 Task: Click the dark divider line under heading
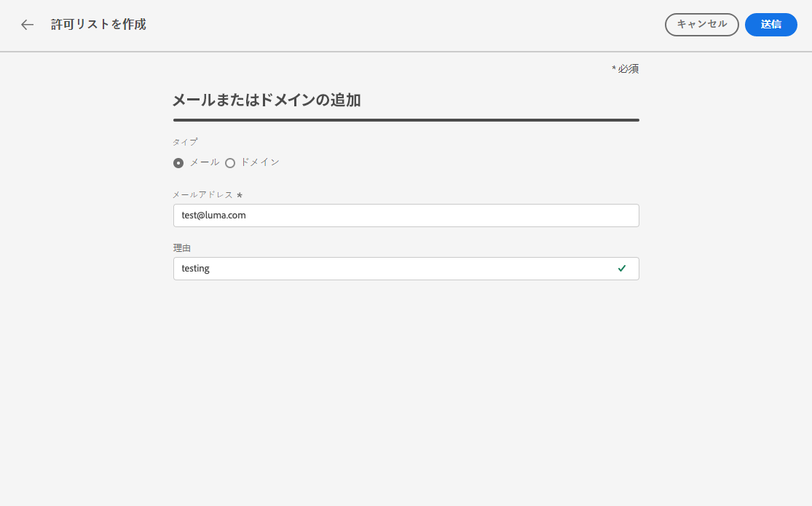tap(406, 119)
